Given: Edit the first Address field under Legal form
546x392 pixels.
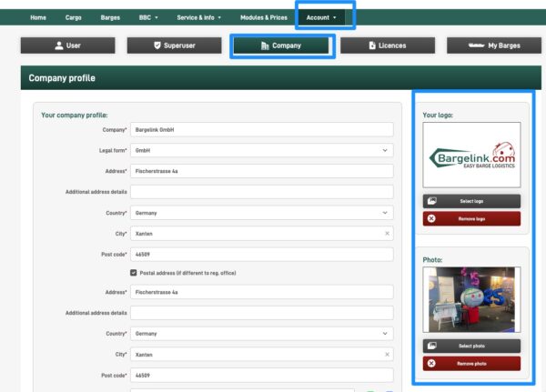Looking at the screenshot, I should 262,171.
